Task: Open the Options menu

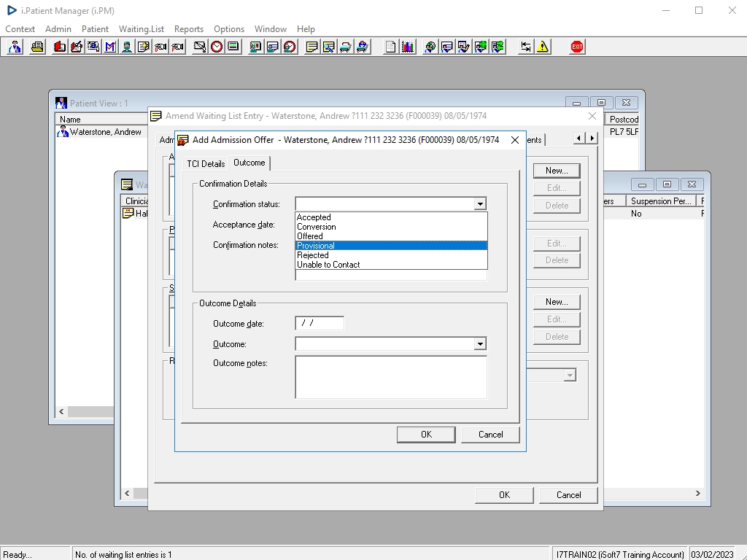Action: pos(228,29)
